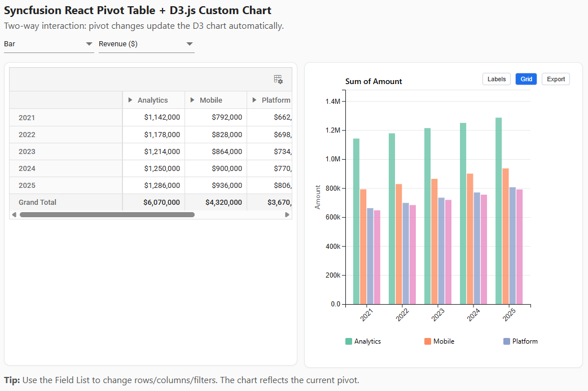Expand the Mobile column header

pos(191,100)
